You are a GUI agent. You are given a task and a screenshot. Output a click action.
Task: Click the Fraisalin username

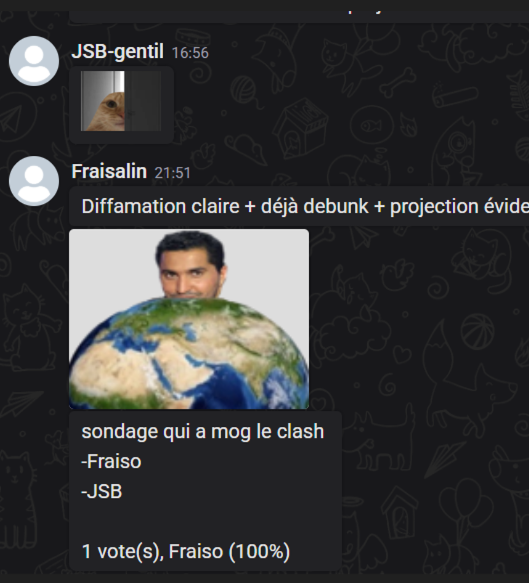tap(109, 171)
